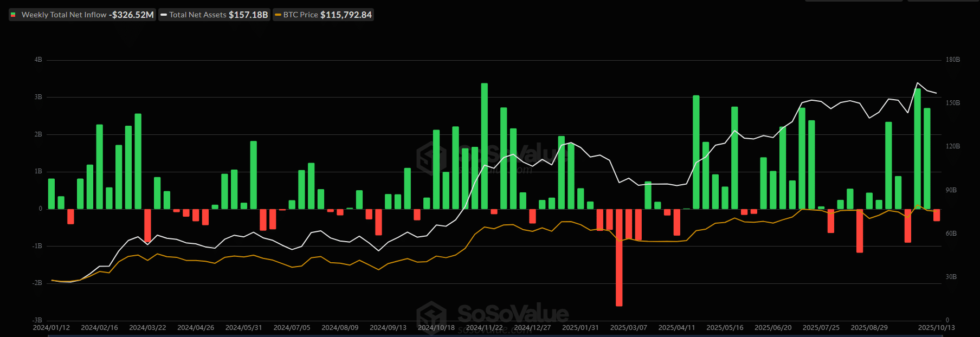Click the time range slider strip at bottom
The image size is (980, 337).
point(488,335)
